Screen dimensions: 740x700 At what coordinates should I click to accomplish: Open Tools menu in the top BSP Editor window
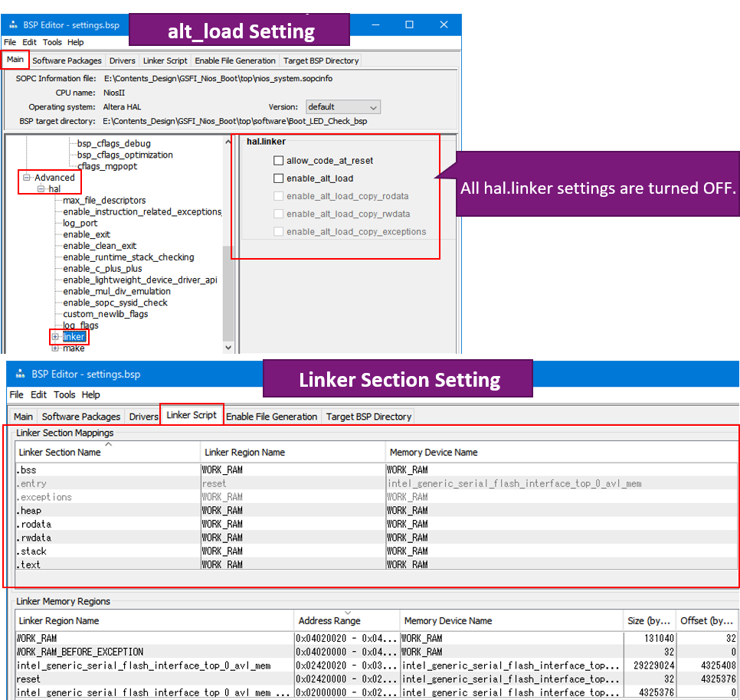52,42
